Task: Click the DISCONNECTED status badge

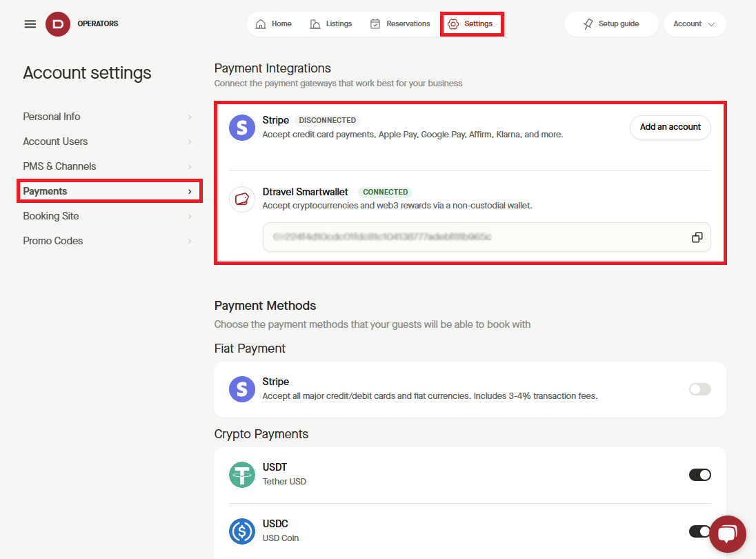Action: 328,120
